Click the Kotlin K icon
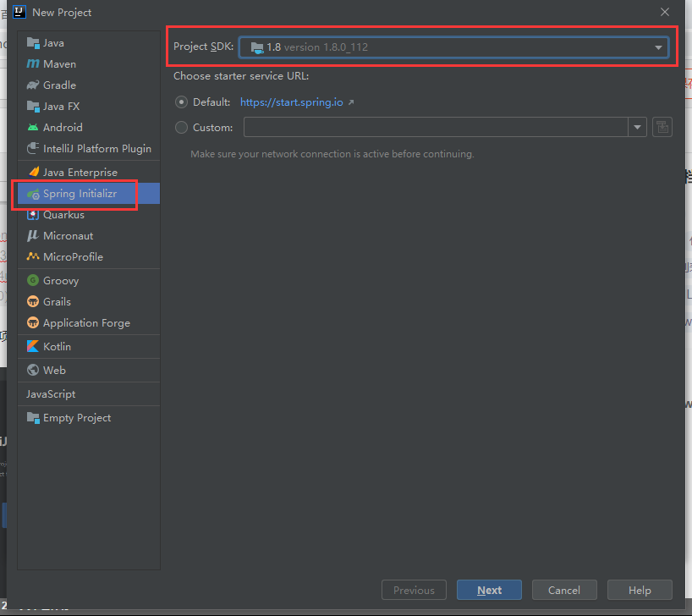The image size is (692, 616). pos(33,347)
